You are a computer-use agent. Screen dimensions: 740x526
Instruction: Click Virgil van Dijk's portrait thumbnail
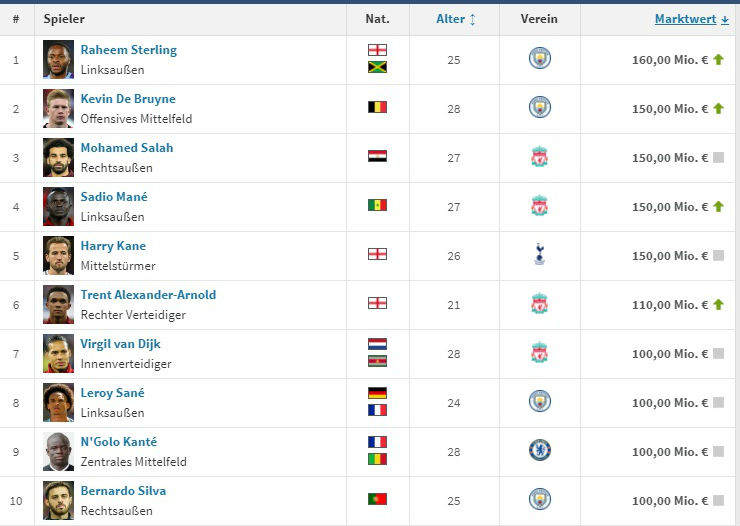pyautogui.click(x=58, y=353)
